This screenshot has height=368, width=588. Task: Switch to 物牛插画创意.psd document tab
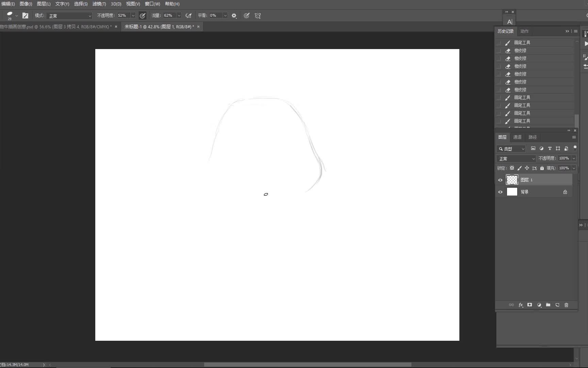[x=56, y=27]
